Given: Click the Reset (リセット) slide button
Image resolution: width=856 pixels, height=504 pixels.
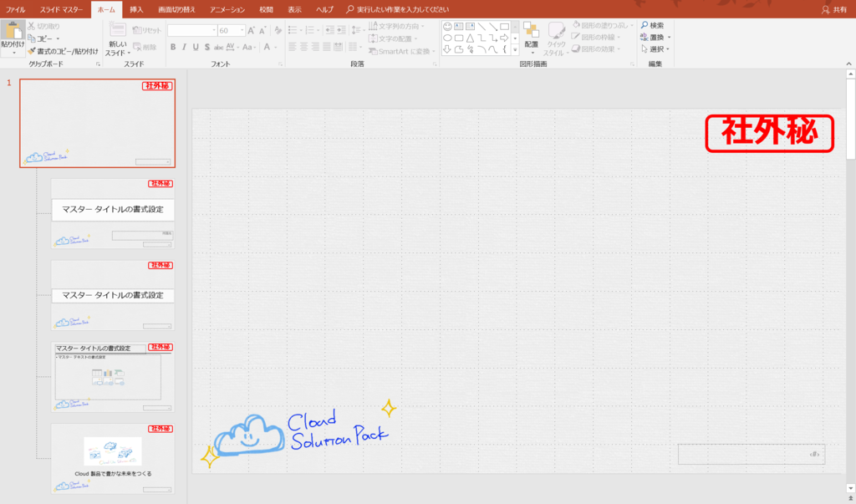Looking at the screenshot, I should tap(147, 30).
